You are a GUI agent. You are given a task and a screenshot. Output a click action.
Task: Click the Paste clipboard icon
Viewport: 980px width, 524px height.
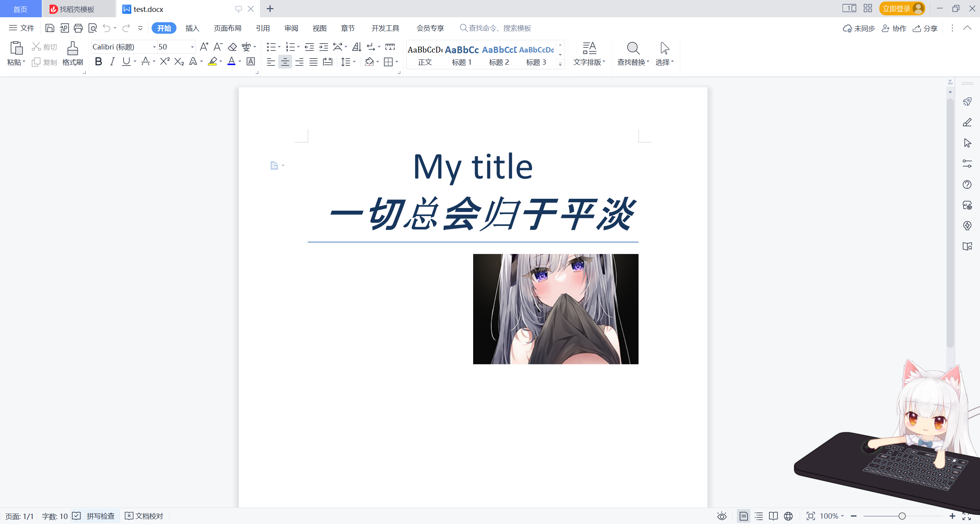[x=16, y=48]
